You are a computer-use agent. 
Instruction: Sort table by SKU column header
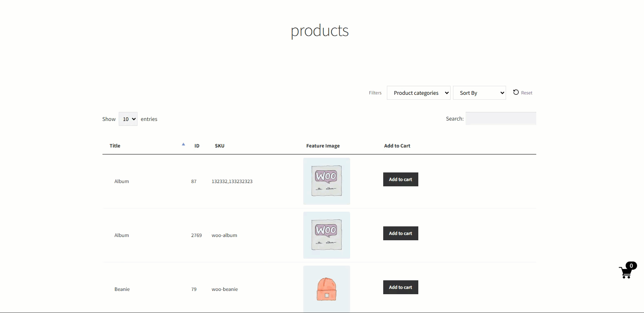click(220, 146)
